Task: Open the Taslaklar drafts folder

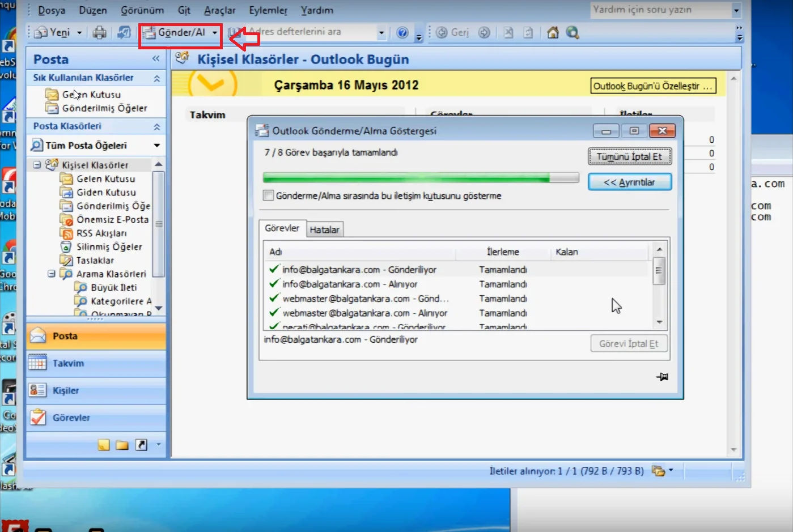Action: click(x=95, y=261)
